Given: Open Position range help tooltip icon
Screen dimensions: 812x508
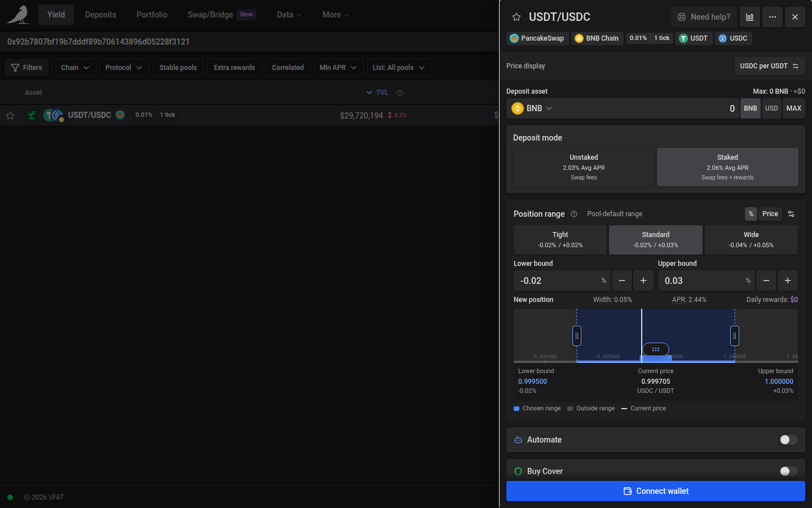Looking at the screenshot, I should pos(574,214).
